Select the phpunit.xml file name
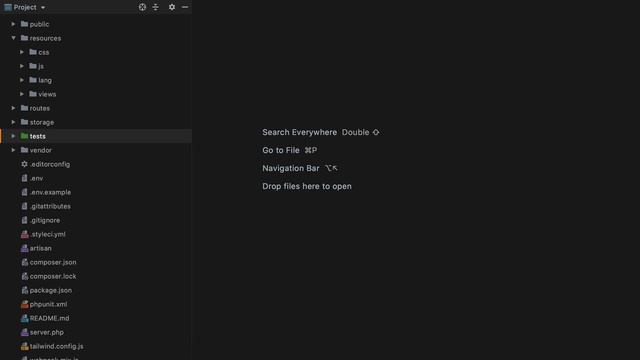 point(48,304)
